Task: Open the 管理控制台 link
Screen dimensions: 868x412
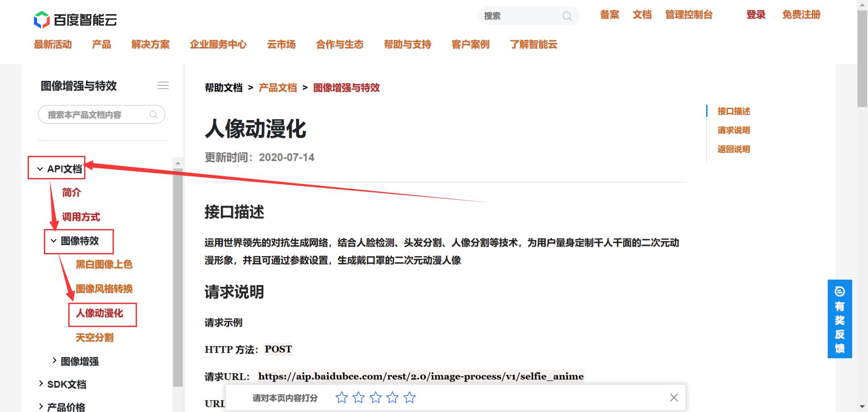Action: [689, 15]
